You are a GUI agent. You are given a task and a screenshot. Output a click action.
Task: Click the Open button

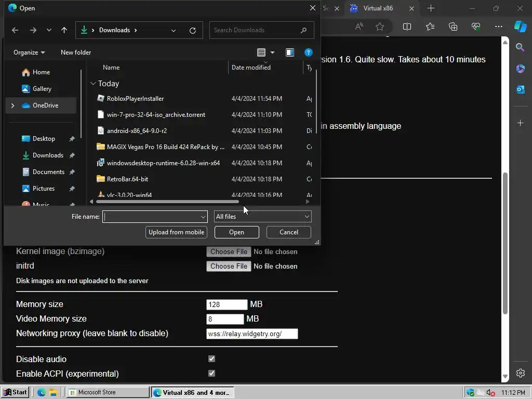236,232
